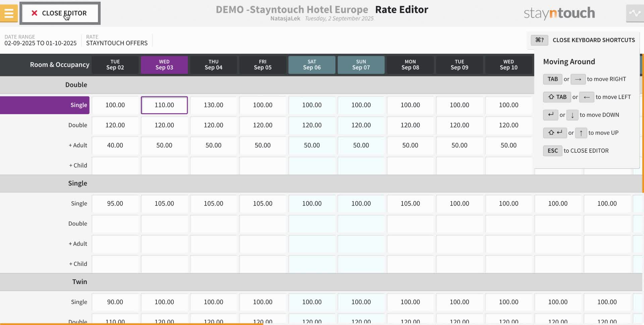The height and width of the screenshot is (325, 644).
Task: Edit the Twin room Single 90.00 rate cell
Action: [x=115, y=302]
